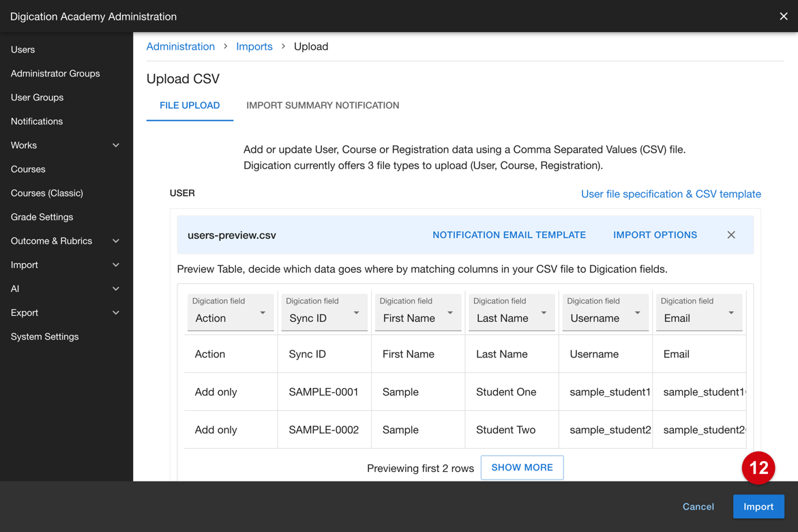The height and width of the screenshot is (532, 798).
Task: Open Users in the sidebar
Action: pyautogui.click(x=23, y=49)
